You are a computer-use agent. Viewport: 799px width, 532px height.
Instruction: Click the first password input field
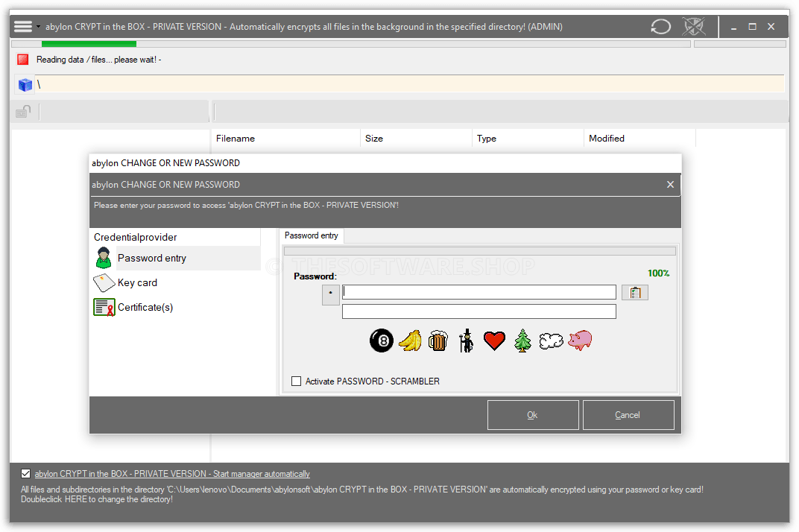479,292
